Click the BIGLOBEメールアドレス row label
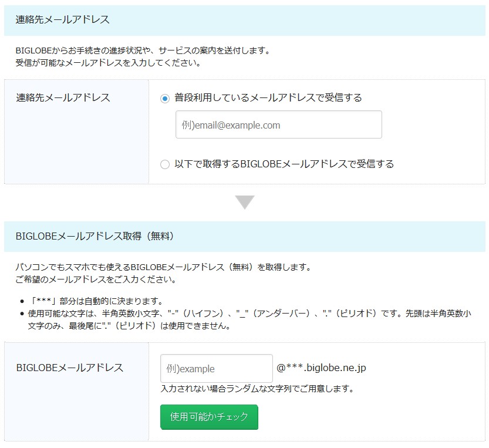 pos(69,368)
